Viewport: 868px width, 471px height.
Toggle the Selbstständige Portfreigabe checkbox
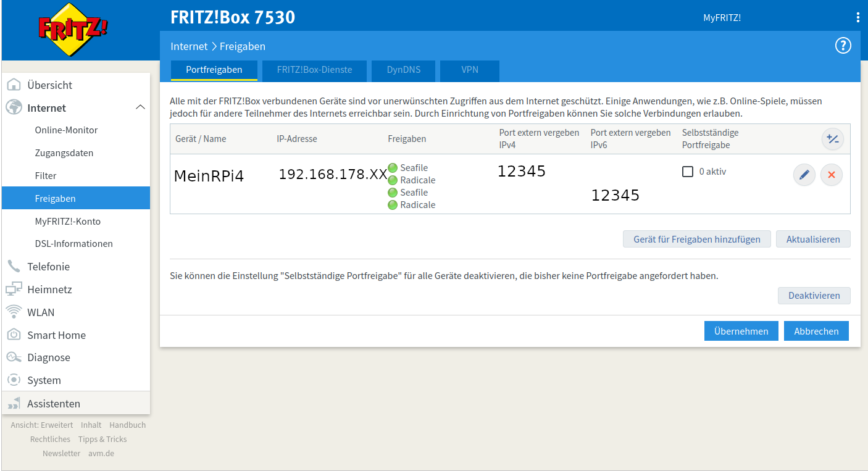click(688, 172)
